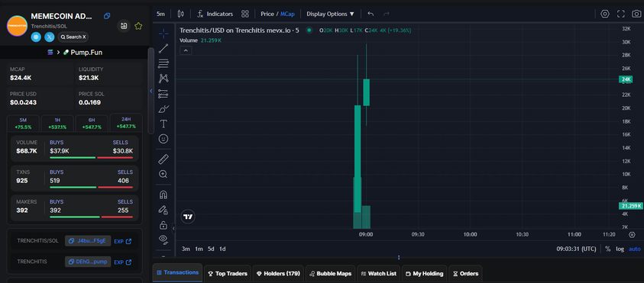The width and height of the screenshot is (644, 283).
Task: Redo the chart action
Action: coord(386,14)
